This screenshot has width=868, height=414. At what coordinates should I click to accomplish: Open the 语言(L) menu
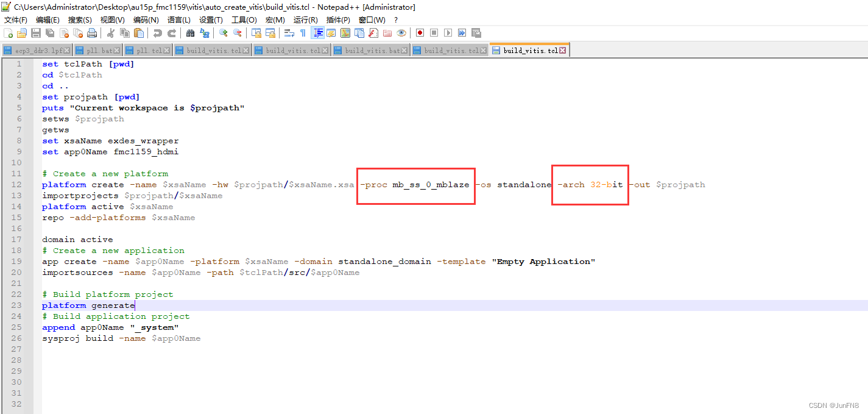178,20
